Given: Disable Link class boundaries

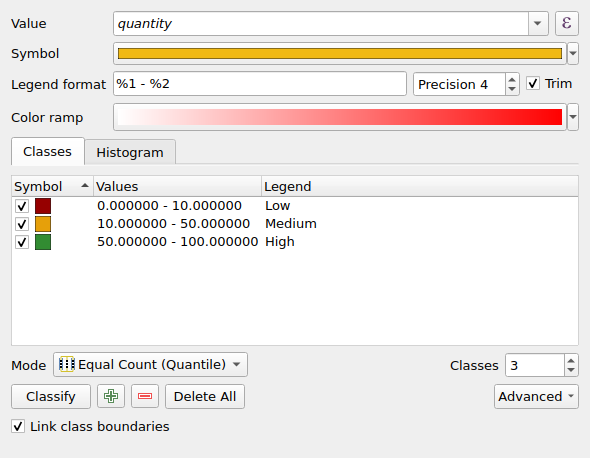Looking at the screenshot, I should [18, 426].
